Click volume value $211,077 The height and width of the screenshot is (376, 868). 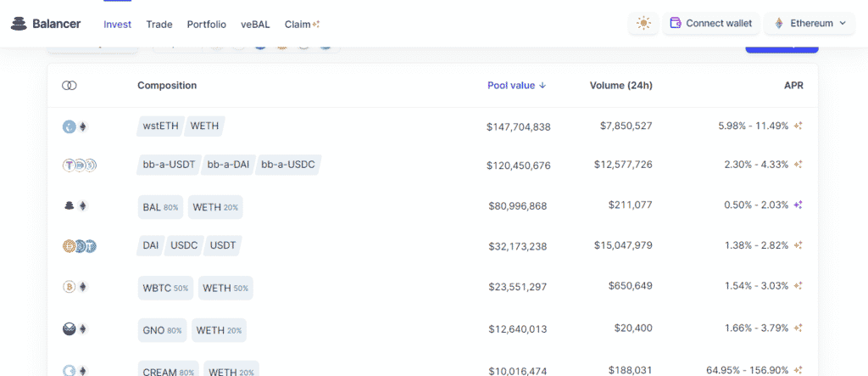tap(631, 205)
